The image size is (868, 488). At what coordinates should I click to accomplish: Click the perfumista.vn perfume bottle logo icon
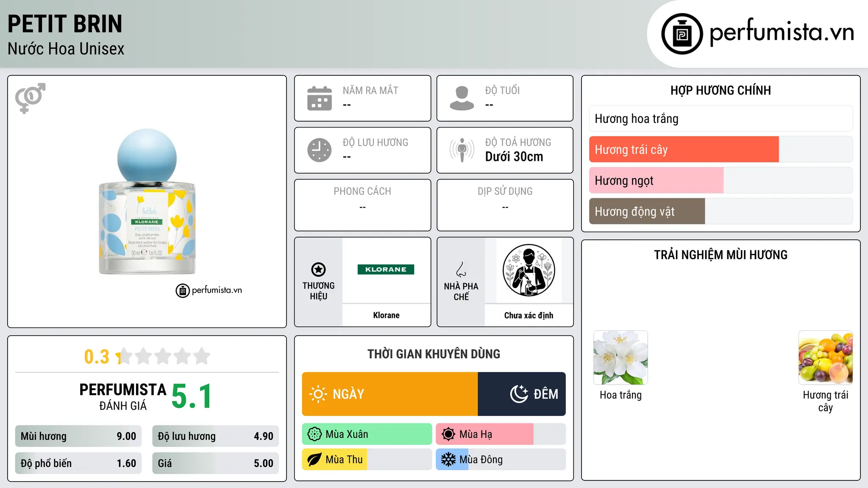coord(682,34)
